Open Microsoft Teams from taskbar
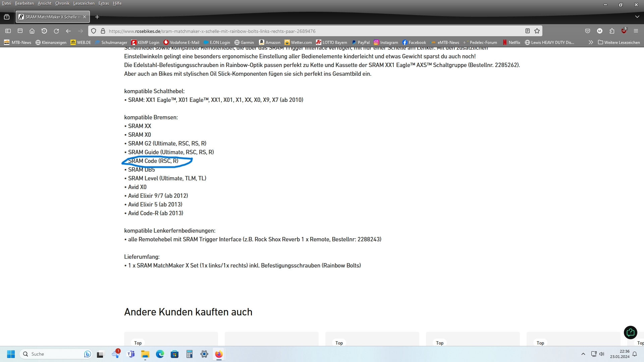Image resolution: width=644 pixels, height=362 pixels. point(131,354)
